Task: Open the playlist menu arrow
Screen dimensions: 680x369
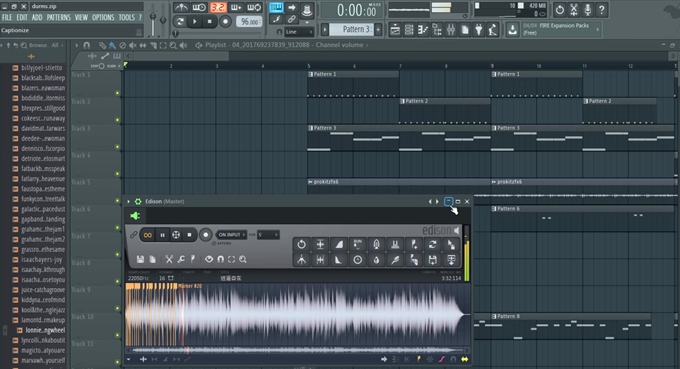Action: coord(77,45)
